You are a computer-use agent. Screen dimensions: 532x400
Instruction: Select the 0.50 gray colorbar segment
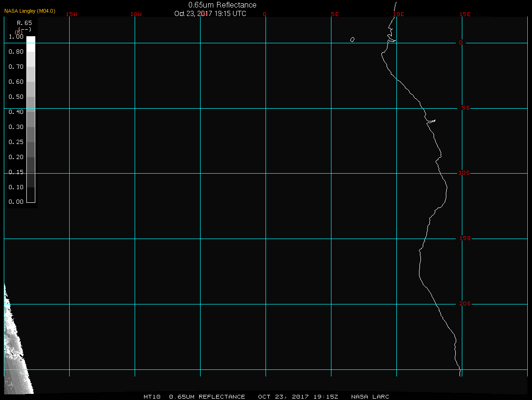(31, 104)
